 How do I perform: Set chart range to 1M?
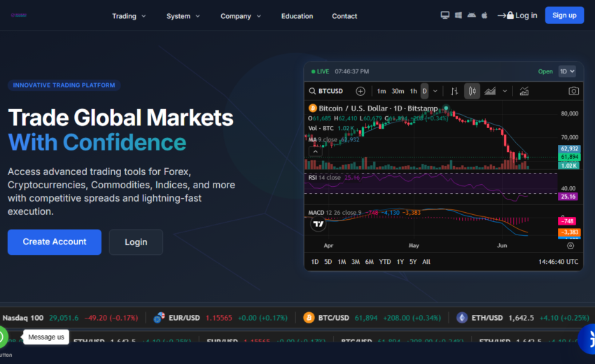(342, 262)
